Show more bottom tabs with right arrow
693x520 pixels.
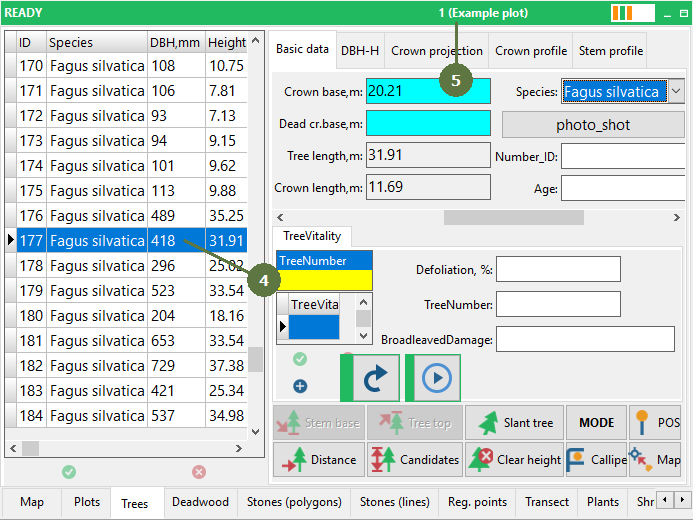pyautogui.click(x=682, y=500)
